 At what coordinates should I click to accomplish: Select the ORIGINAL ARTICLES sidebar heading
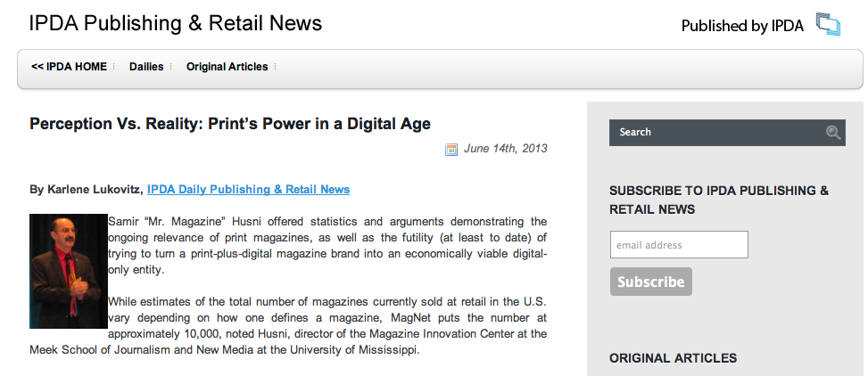pos(673,358)
